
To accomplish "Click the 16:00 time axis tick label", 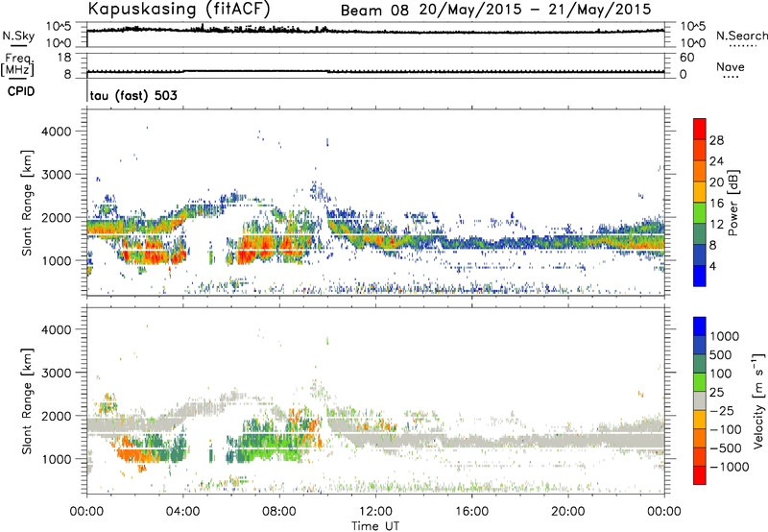I will tap(471, 512).
